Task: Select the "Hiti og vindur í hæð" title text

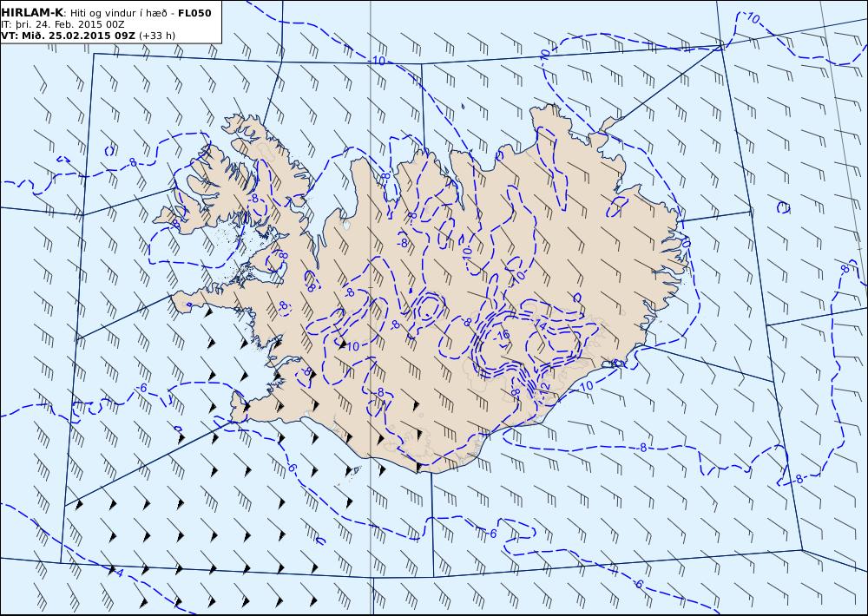Action: tap(118, 13)
